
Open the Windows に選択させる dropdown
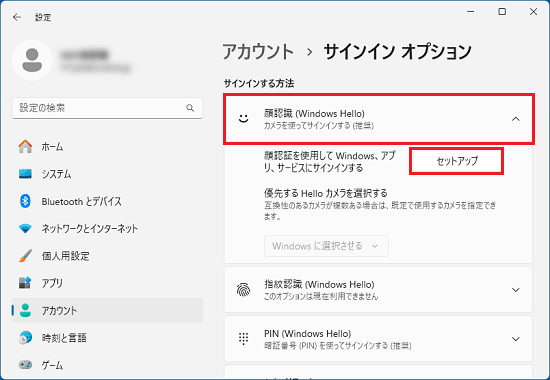coord(326,246)
